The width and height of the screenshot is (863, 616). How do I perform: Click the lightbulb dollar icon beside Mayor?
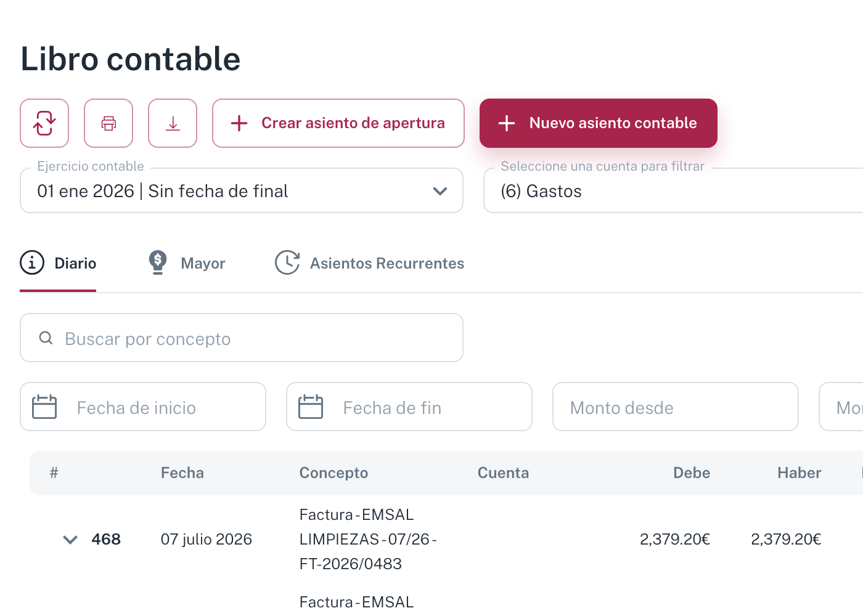point(158,262)
